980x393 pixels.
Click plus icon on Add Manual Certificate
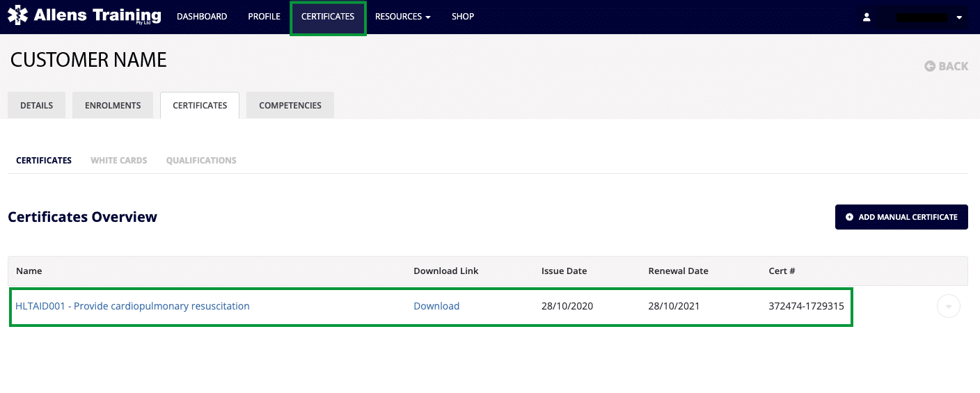(849, 217)
